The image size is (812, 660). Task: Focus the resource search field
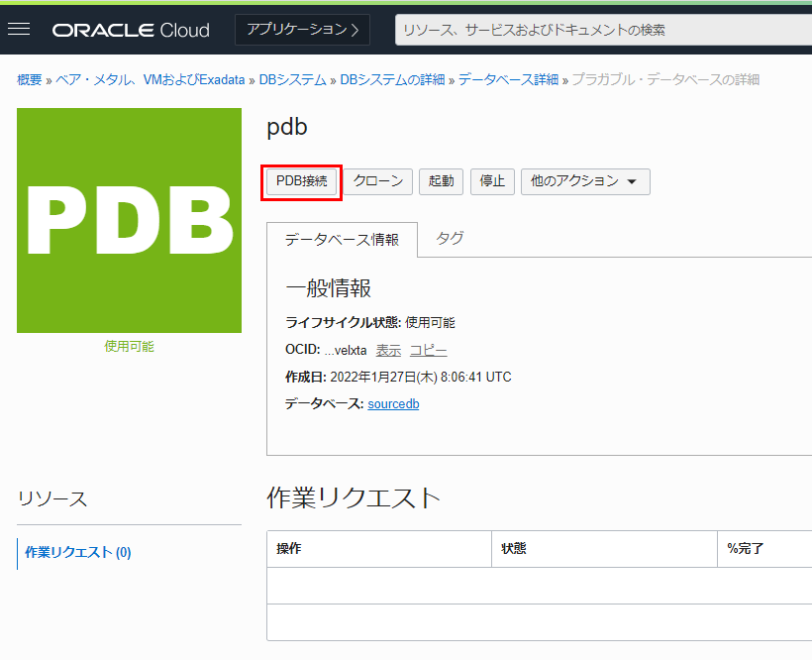[x=602, y=30]
